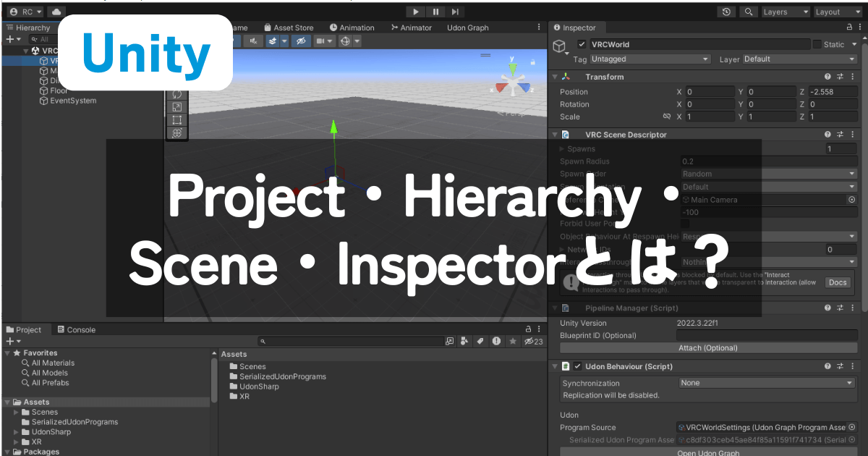This screenshot has height=456, width=868.
Task: Switch to the Asset Store tab
Action: (289, 28)
